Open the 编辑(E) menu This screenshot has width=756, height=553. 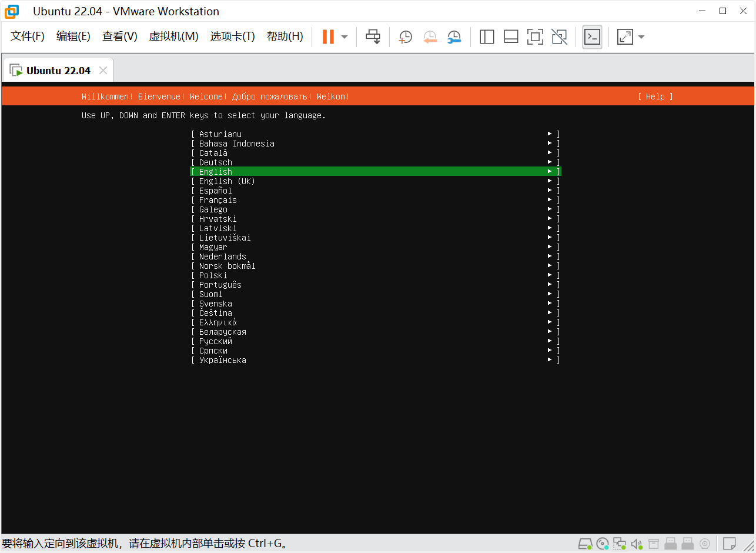73,36
